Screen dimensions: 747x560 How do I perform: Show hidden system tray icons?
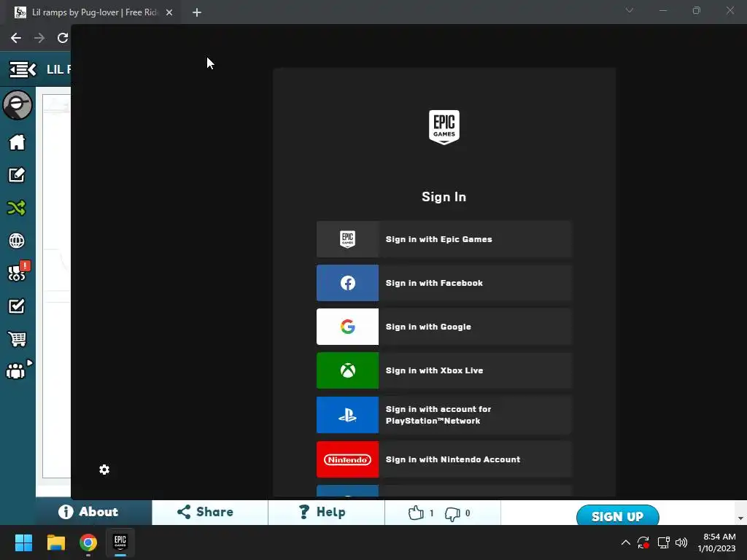(625, 542)
